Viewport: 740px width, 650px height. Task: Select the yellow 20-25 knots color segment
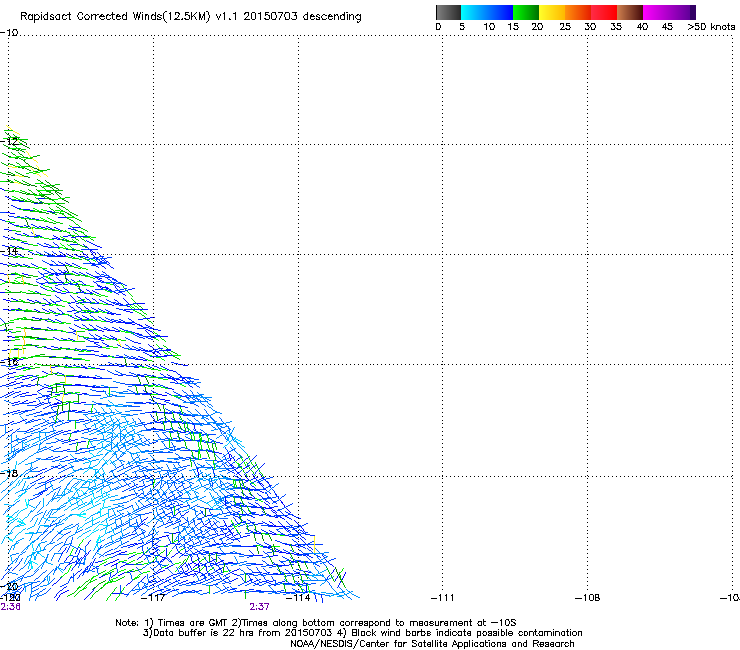point(552,12)
